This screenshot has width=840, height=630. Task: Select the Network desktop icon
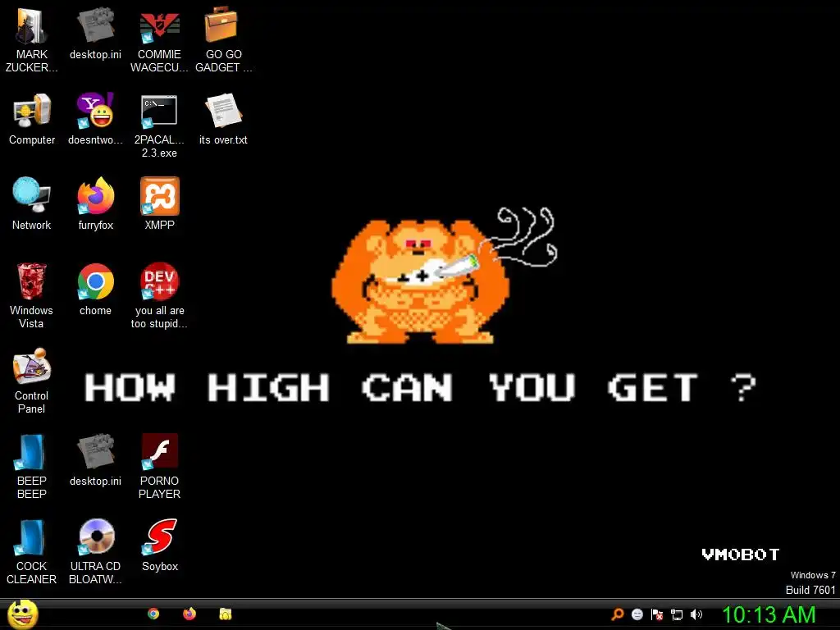(32, 204)
